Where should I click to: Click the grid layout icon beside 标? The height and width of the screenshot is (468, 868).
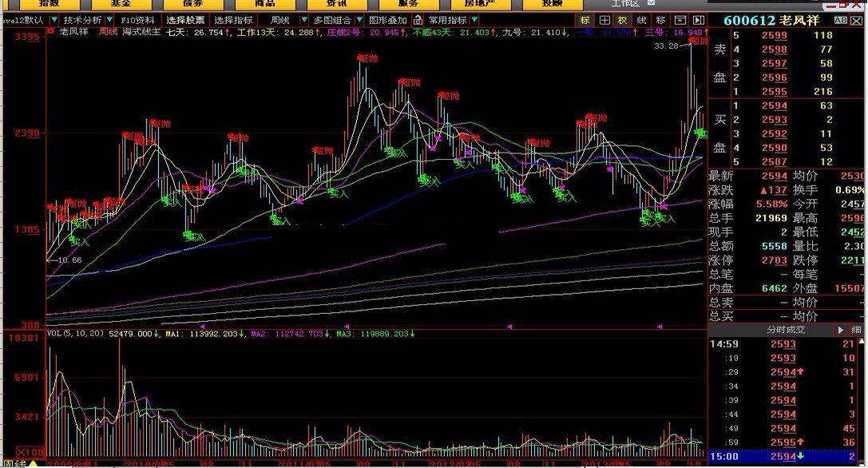pyautogui.click(x=604, y=20)
